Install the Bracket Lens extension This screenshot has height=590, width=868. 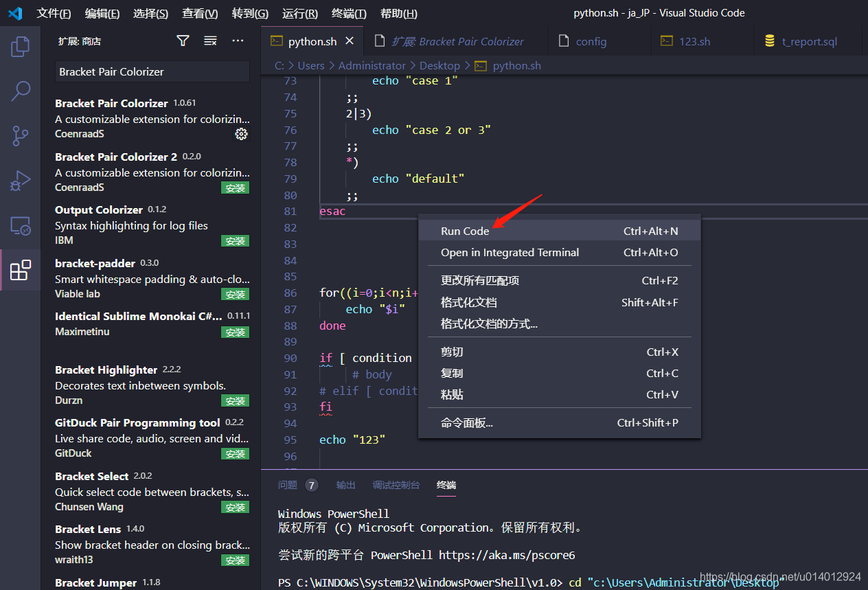click(x=236, y=560)
